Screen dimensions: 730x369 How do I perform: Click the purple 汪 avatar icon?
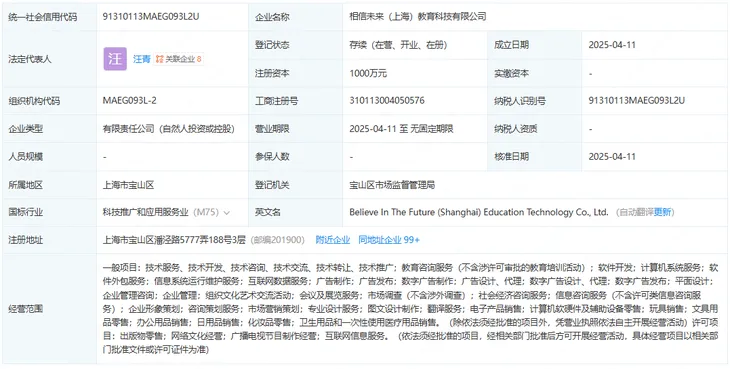[115, 59]
